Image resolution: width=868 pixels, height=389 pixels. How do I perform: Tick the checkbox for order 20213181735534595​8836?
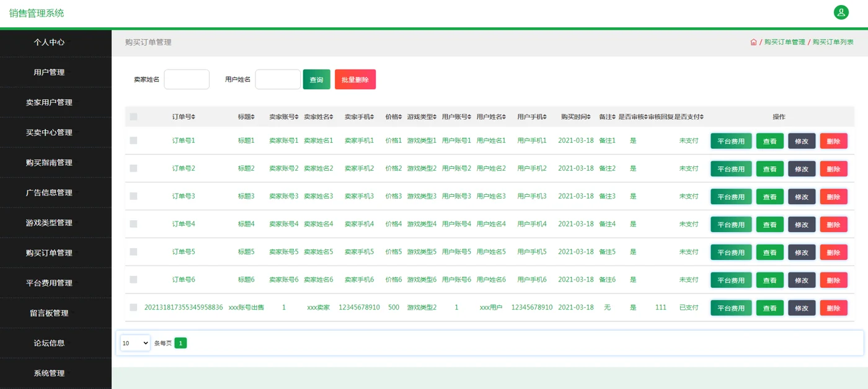134,307
